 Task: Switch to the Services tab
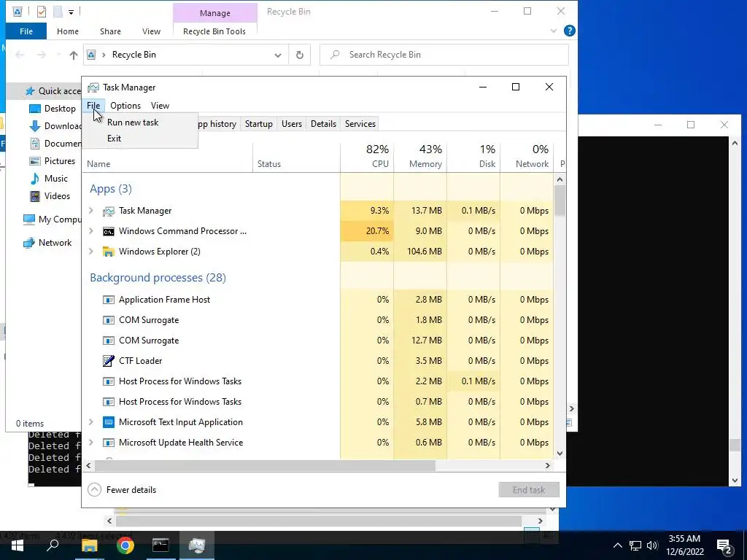click(x=360, y=124)
